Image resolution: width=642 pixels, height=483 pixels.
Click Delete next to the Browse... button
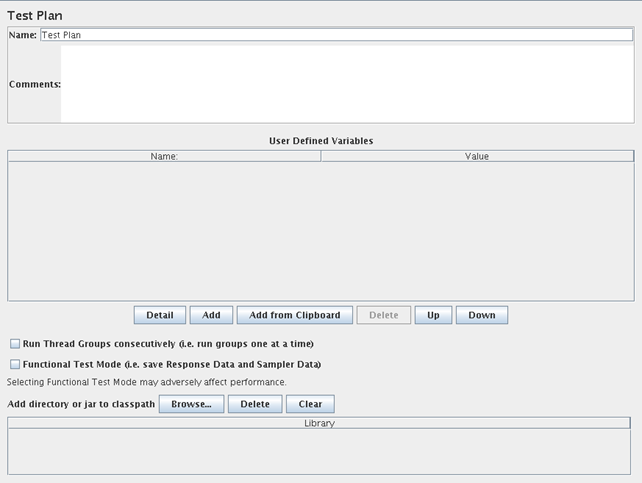tap(255, 404)
